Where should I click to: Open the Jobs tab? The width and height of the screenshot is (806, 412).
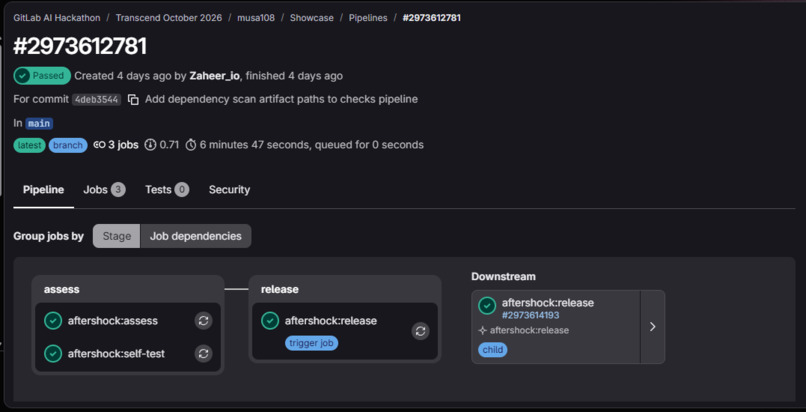pos(104,190)
